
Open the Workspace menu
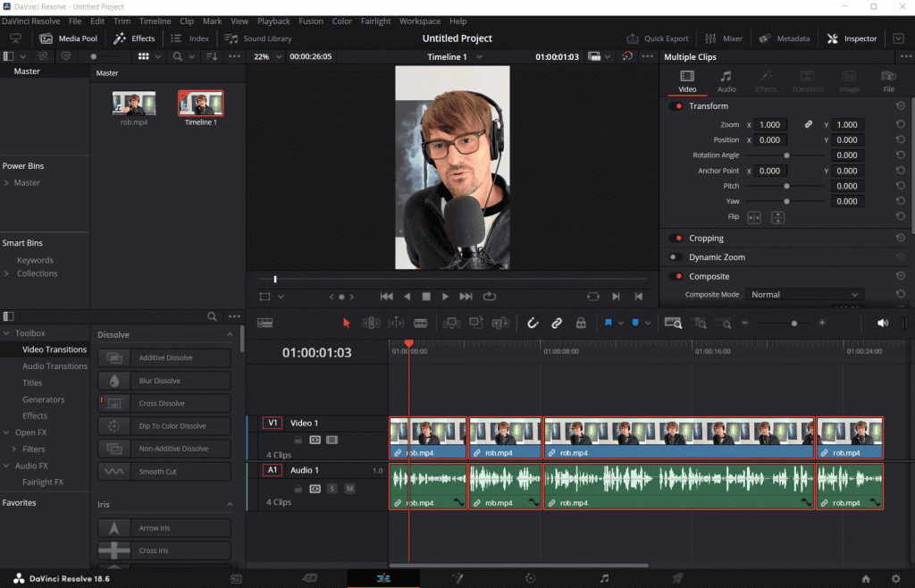[420, 21]
